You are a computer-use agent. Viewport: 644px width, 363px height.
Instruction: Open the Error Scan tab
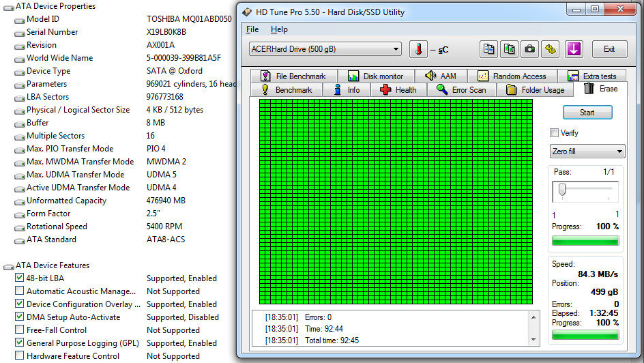(462, 89)
